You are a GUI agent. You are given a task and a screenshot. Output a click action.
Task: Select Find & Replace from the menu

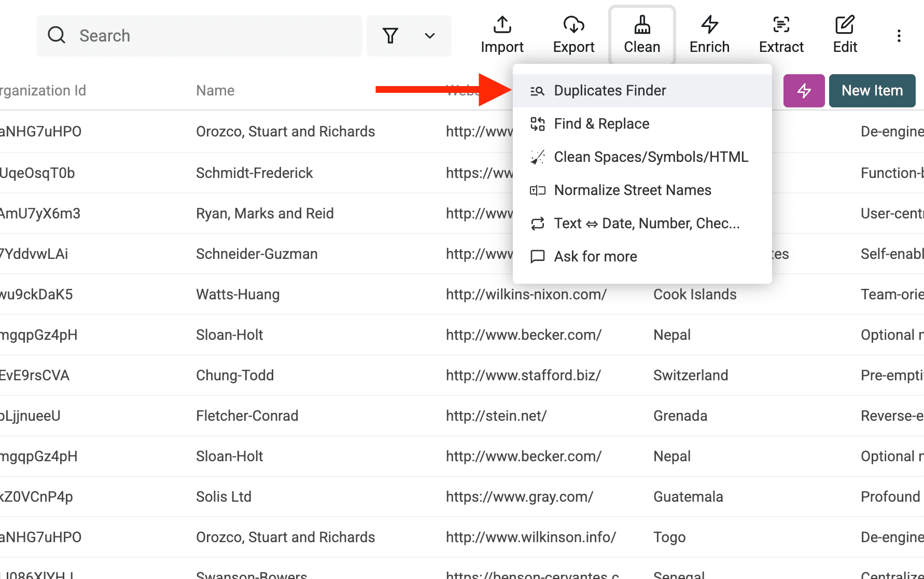coord(601,123)
